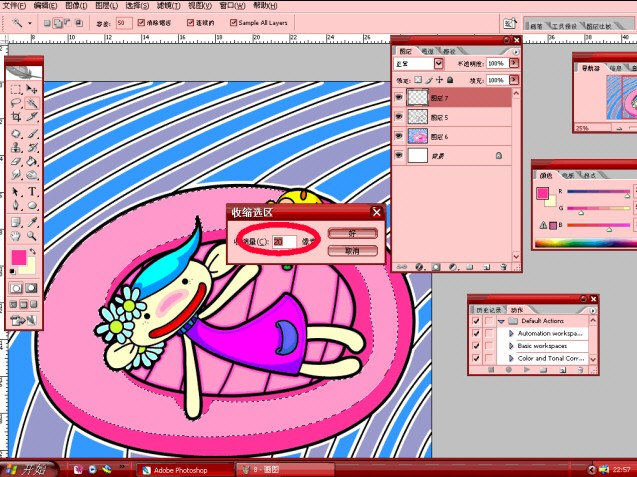
Task: Select the Zoom magnifier tool
Action: 32,236
